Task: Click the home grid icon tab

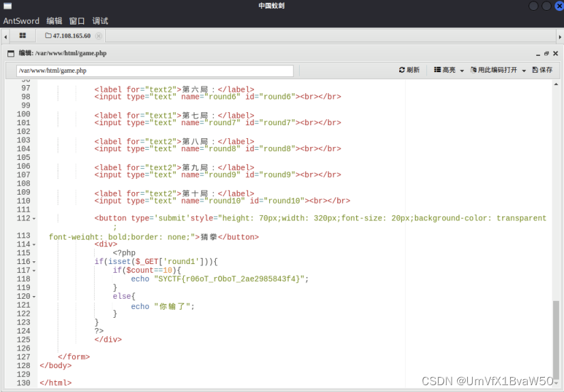Action: point(22,35)
